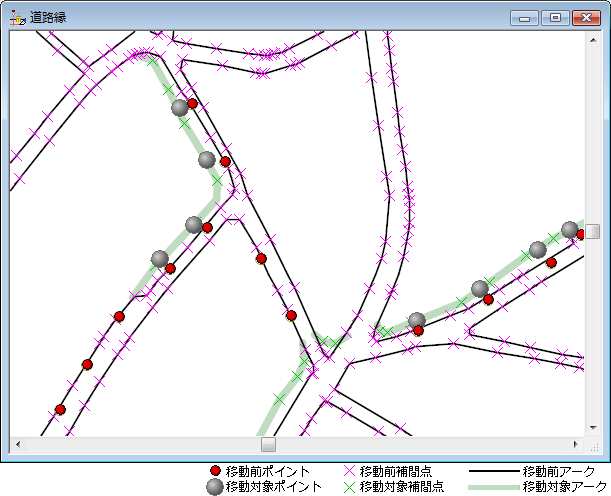Click the horizontal scrollbar thumb

[268, 444]
